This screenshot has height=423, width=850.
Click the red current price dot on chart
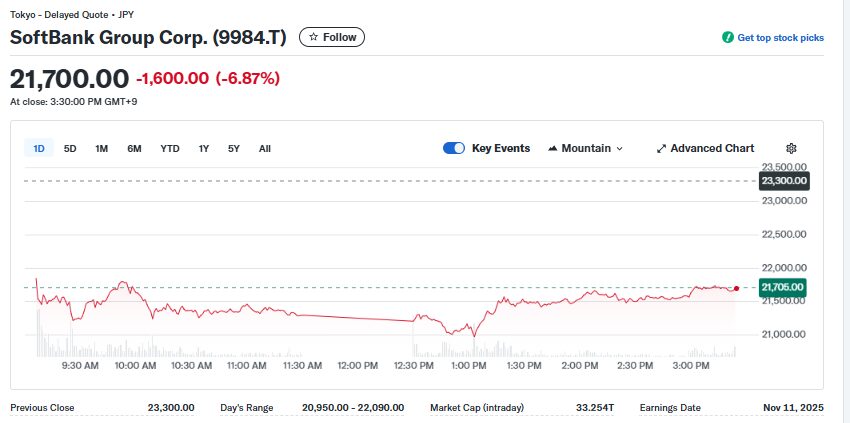(737, 288)
